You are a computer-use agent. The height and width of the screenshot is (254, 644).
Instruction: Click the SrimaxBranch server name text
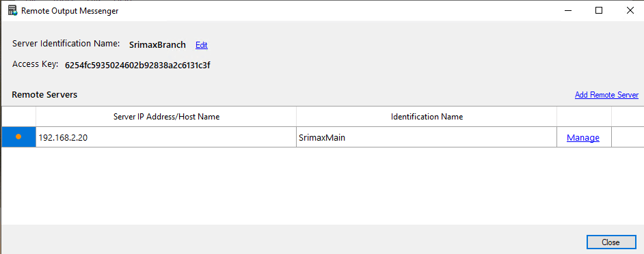(157, 45)
